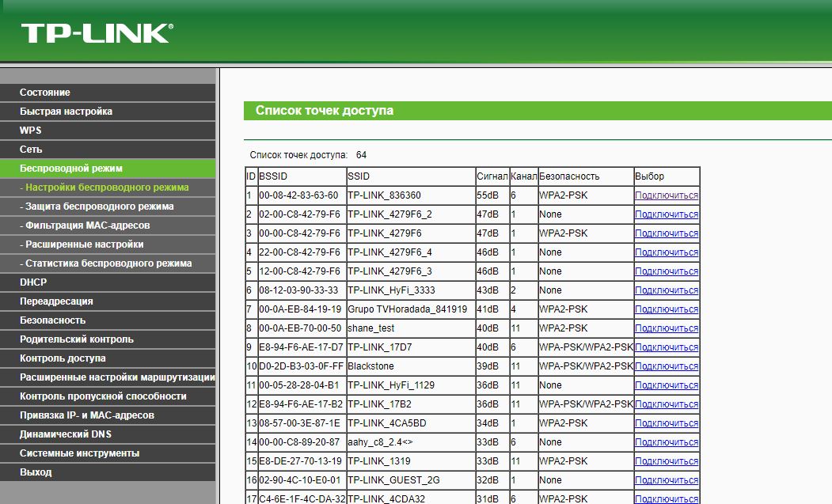
Task: Click the Канал column header
Action: 524,176
